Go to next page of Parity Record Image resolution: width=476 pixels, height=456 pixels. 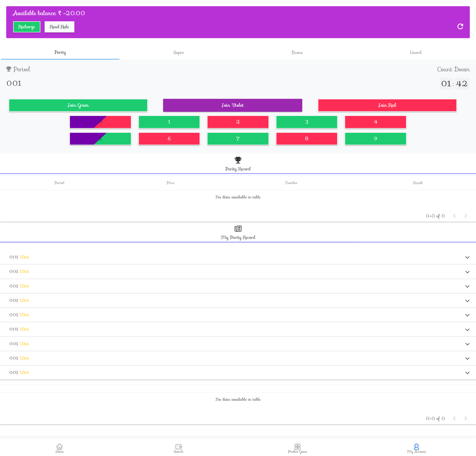466,216
